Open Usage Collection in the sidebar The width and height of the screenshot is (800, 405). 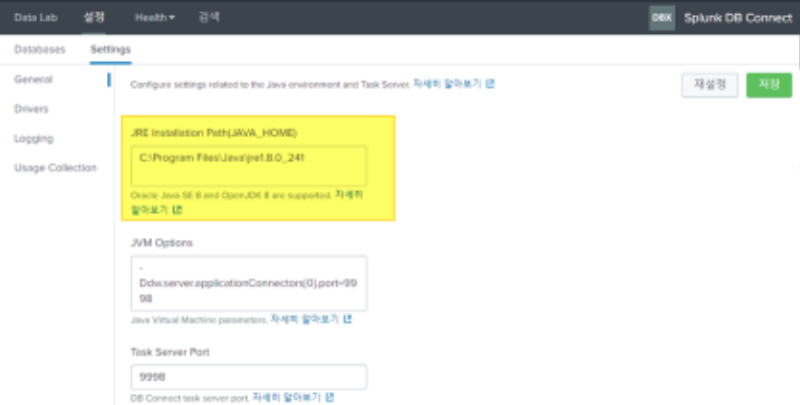coord(55,167)
